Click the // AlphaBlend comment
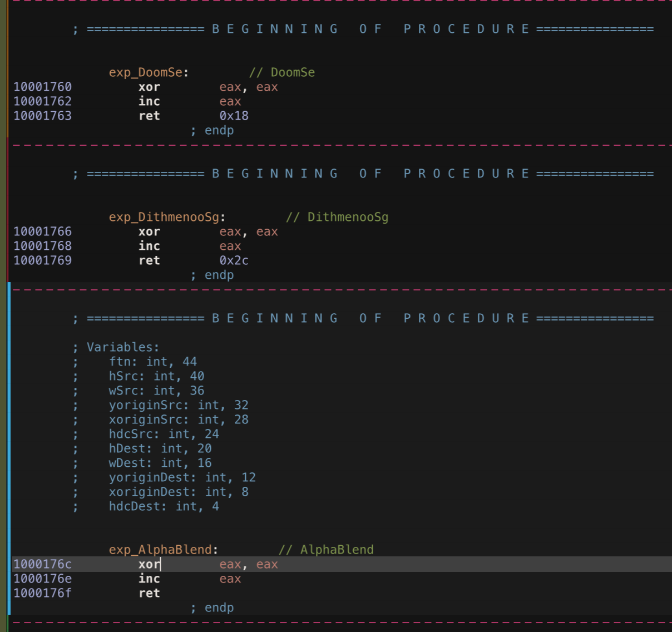The height and width of the screenshot is (632, 672). [326, 550]
